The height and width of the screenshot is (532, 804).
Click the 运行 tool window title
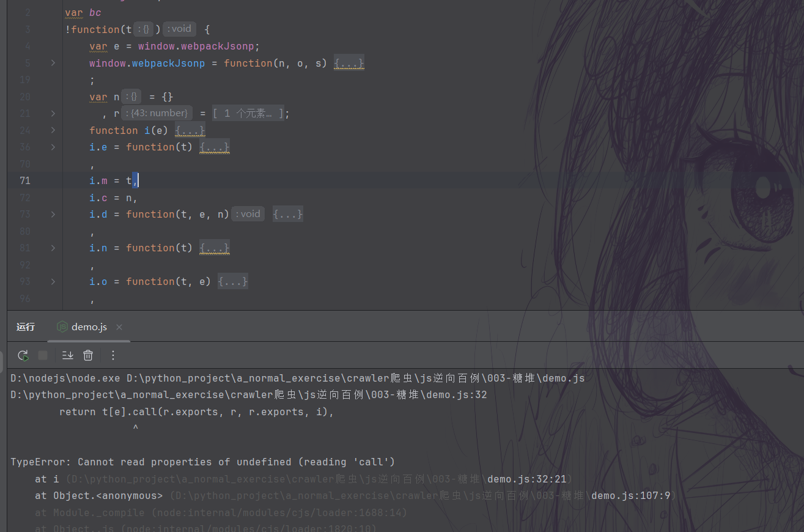pos(26,327)
